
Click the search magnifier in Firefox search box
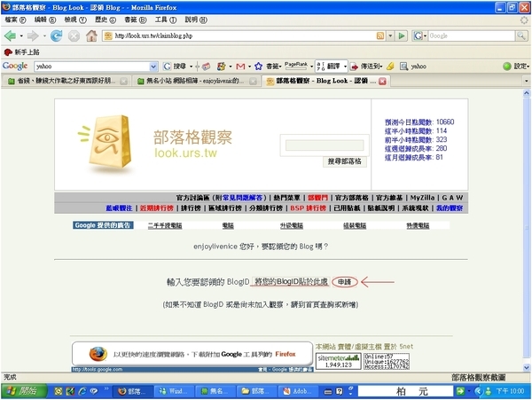(x=521, y=35)
